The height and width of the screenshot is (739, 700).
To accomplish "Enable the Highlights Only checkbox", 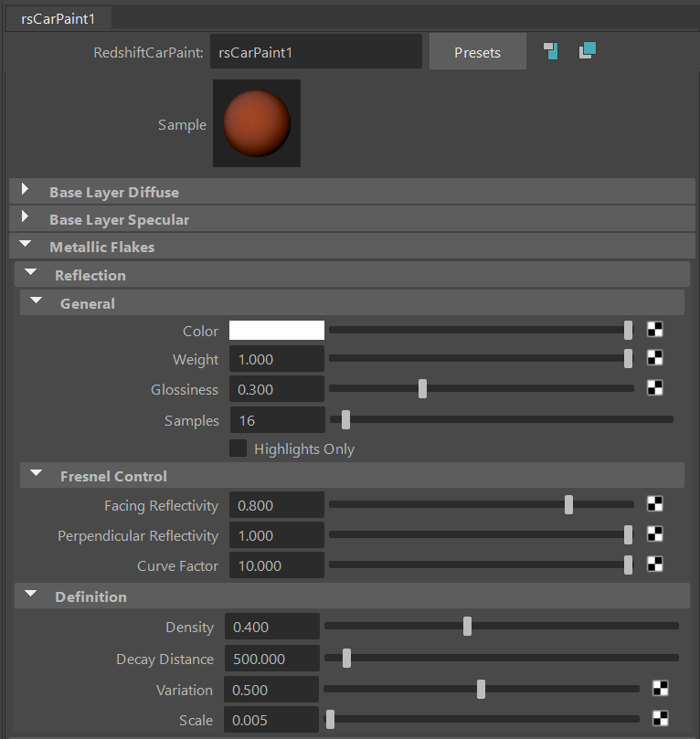I will point(238,449).
